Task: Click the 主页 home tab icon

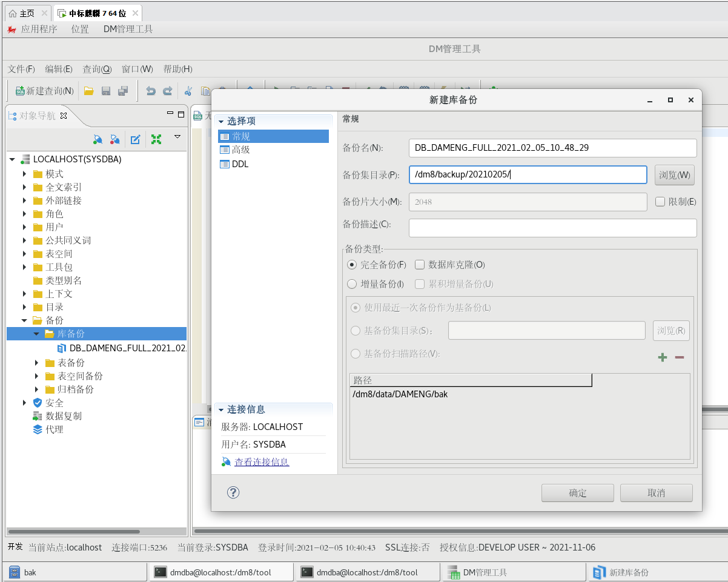Action: click(13, 13)
